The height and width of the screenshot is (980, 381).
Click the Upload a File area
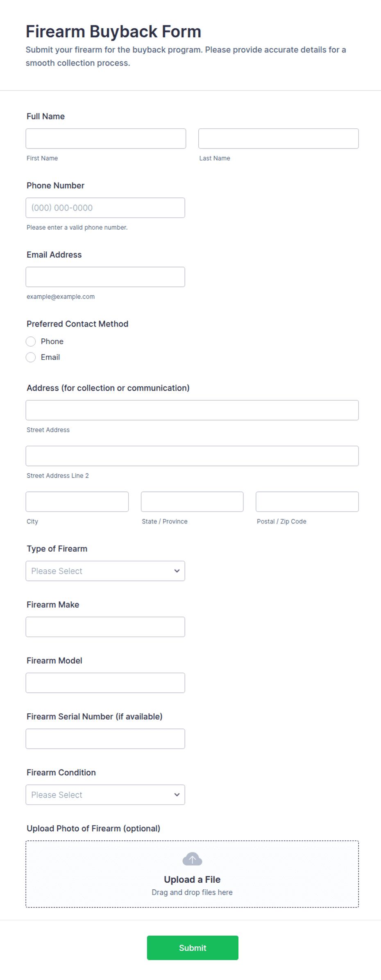(x=192, y=874)
